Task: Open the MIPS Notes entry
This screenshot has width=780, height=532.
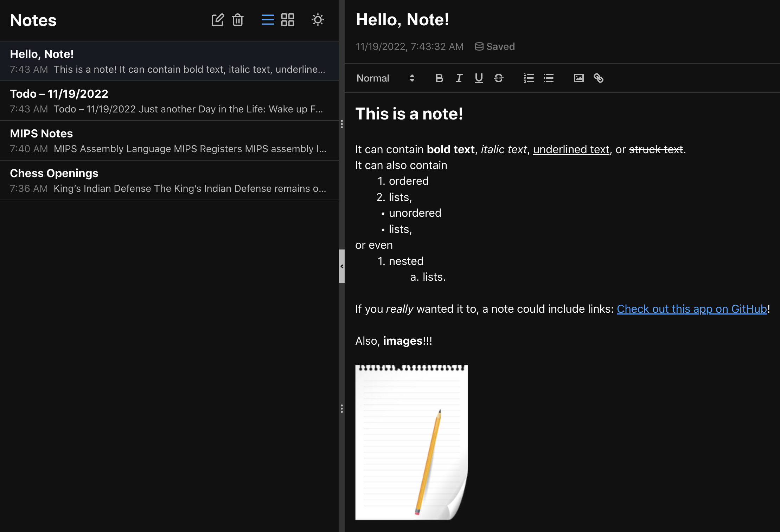Action: click(170, 141)
